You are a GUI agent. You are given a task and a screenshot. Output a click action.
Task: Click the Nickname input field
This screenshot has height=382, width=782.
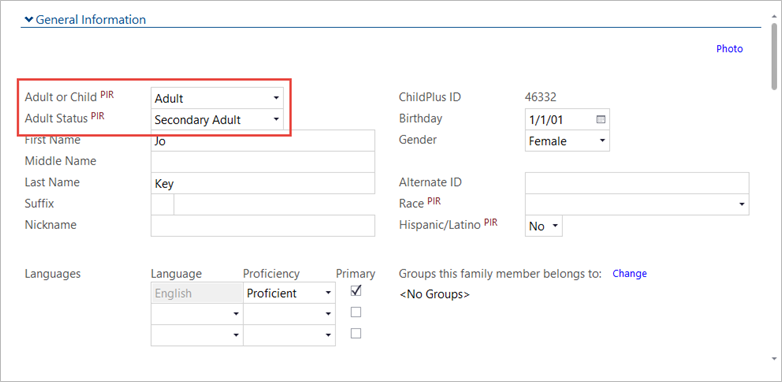(x=262, y=225)
